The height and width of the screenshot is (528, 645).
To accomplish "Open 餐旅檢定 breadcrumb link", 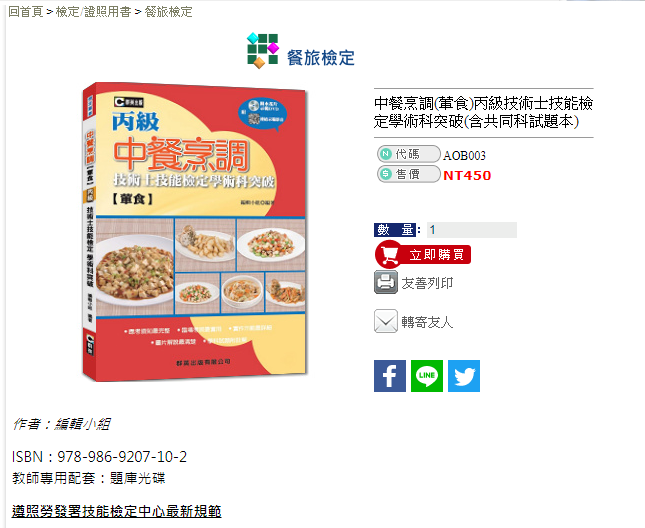I will pyautogui.click(x=168, y=12).
